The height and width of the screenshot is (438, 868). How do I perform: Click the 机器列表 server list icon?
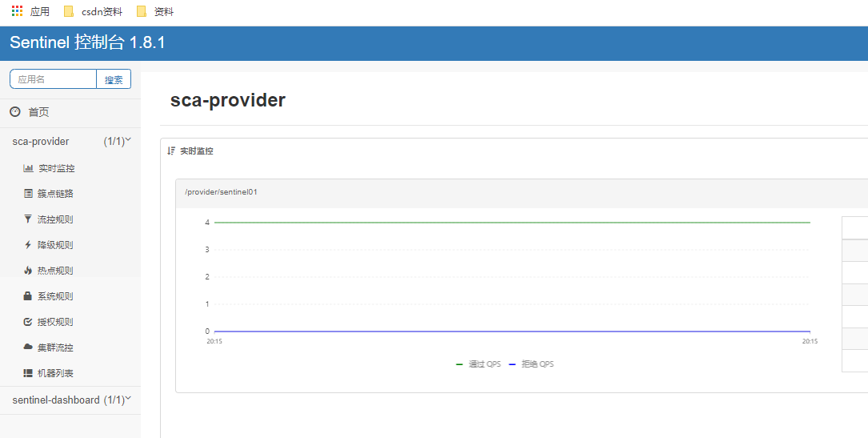[28, 373]
